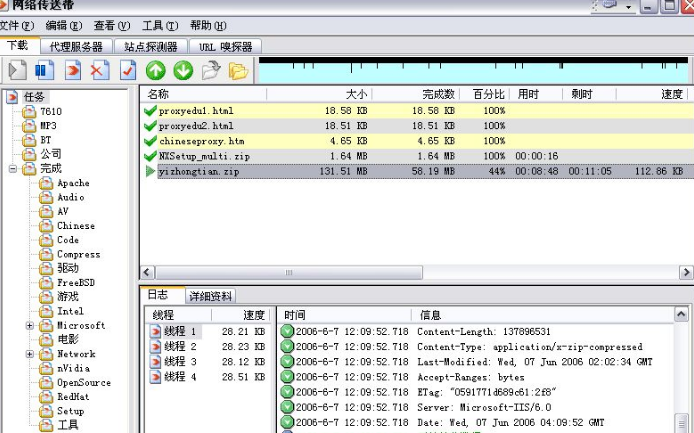The image size is (694, 433).
Task: Sort by the 大小 column header
Action: click(x=320, y=94)
